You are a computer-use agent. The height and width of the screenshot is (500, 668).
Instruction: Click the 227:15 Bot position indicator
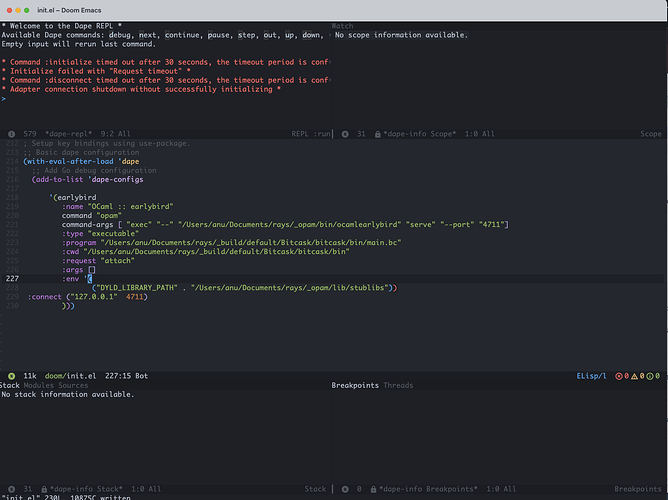[x=127, y=376]
